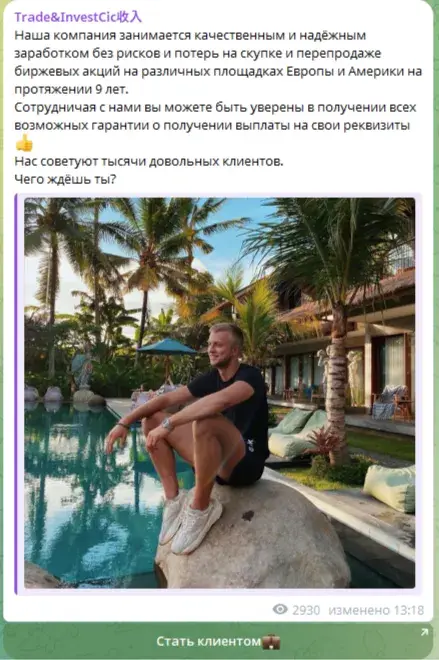Open the Trade&InvestCic channel name link

[x=78, y=17]
